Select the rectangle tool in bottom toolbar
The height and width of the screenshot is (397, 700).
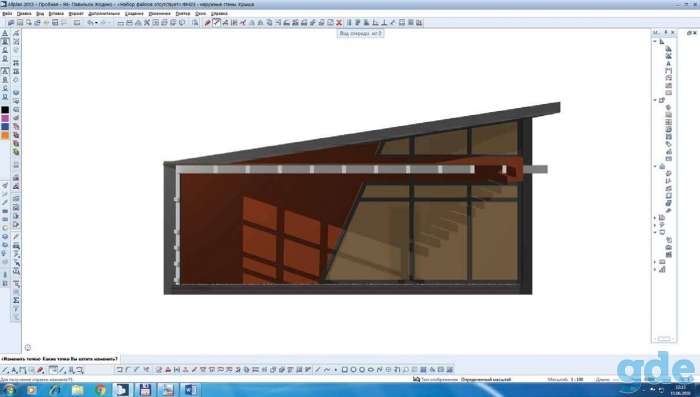click(345, 370)
